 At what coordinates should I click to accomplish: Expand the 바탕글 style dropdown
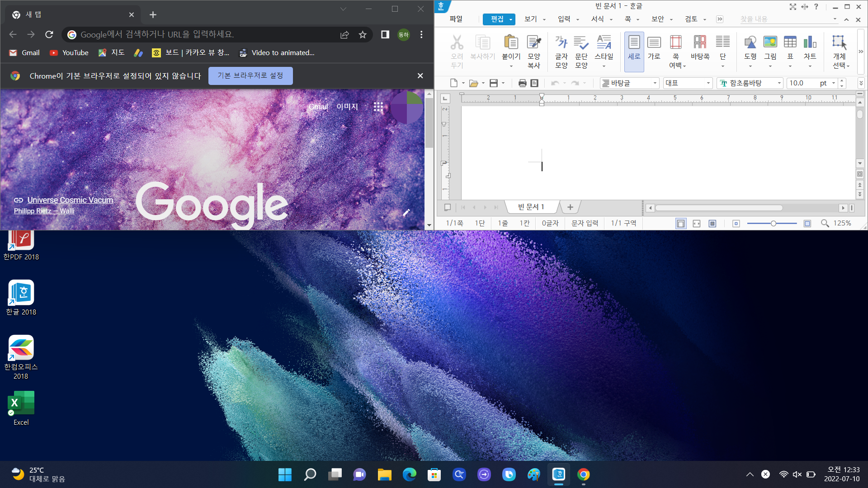[x=655, y=83]
